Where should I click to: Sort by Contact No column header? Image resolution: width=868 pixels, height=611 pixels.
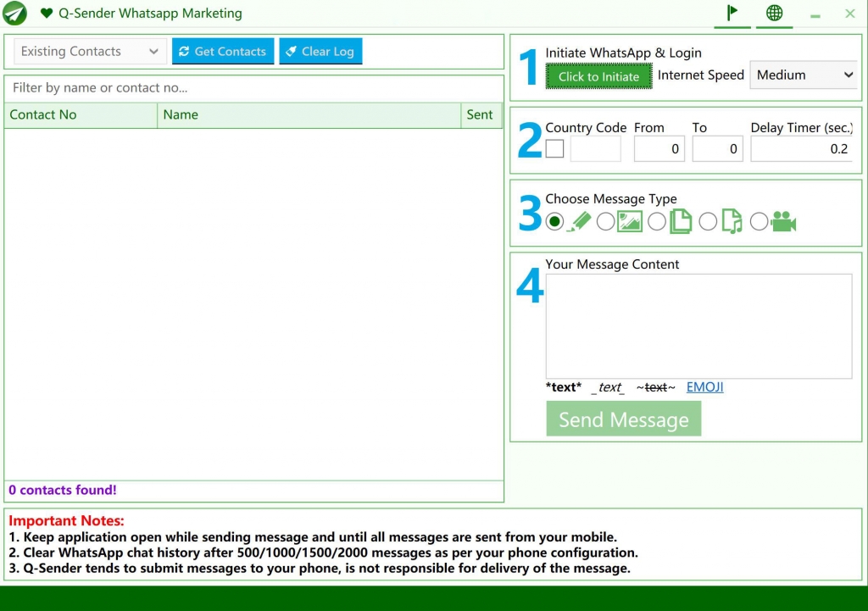point(81,114)
